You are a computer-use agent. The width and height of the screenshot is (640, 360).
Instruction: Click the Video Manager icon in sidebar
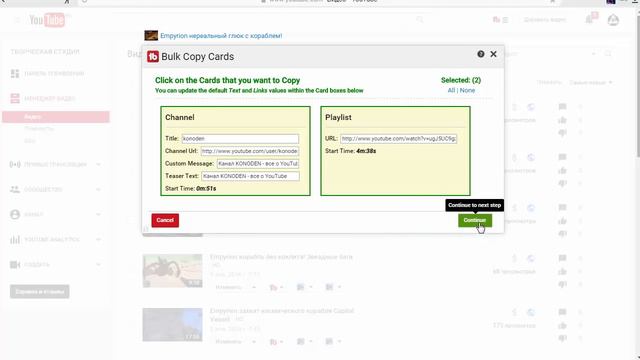(15, 98)
